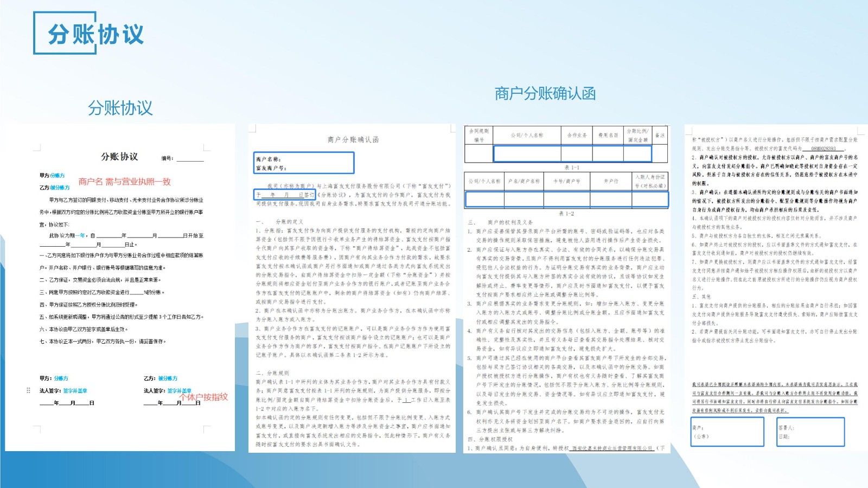Click the six-dot drag handle beside 法人签字
Screen dimensions: 868x488
[x=28, y=390]
